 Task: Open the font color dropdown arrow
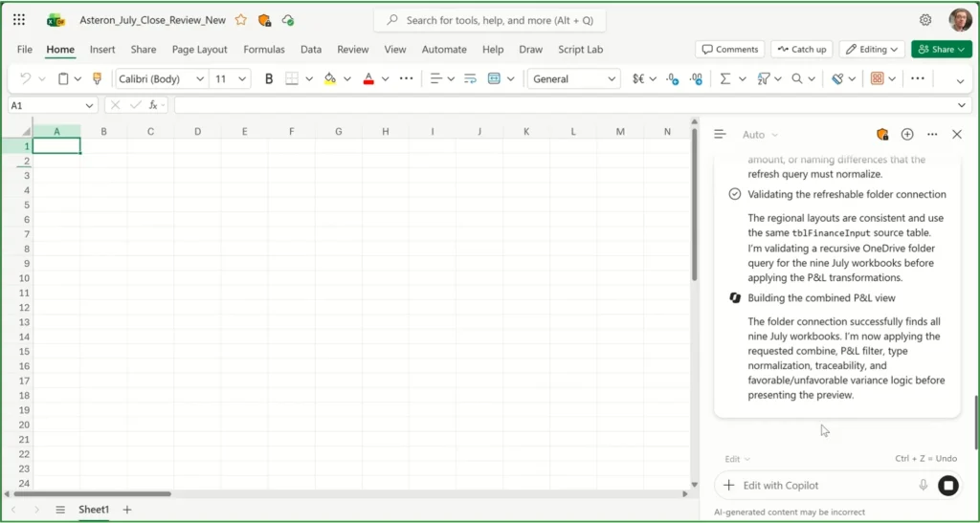pyautogui.click(x=386, y=78)
